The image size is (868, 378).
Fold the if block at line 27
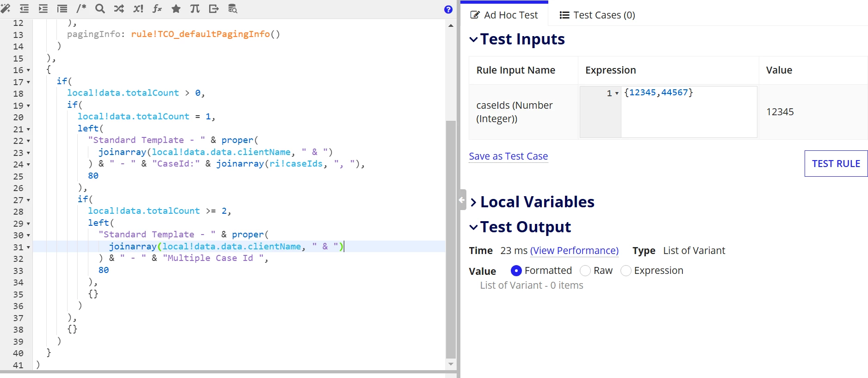point(28,200)
